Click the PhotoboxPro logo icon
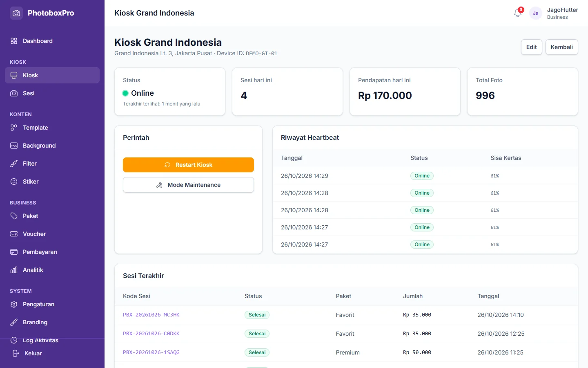Image resolution: width=588 pixels, height=368 pixels. pos(16,13)
